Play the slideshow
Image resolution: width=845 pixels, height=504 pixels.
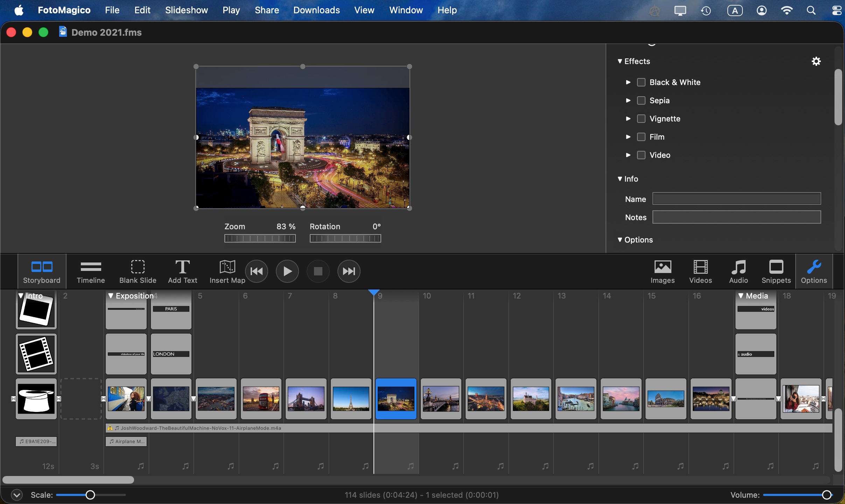(x=287, y=271)
